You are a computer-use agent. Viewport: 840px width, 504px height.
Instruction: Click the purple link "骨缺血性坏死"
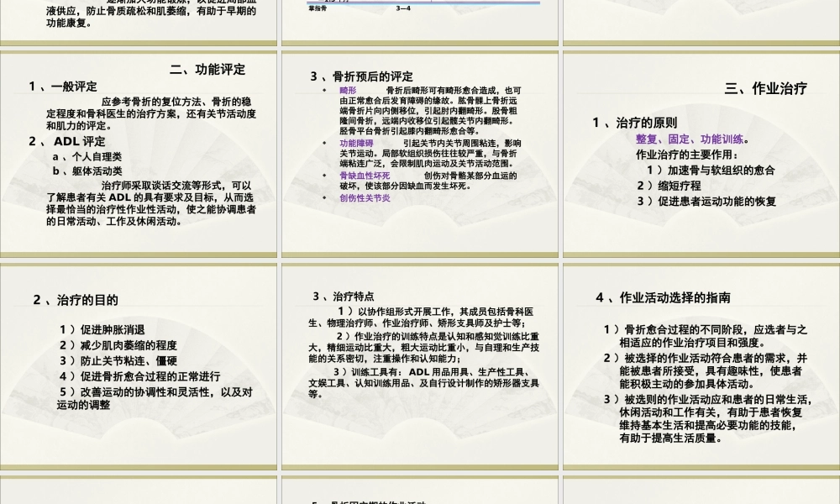point(365,175)
